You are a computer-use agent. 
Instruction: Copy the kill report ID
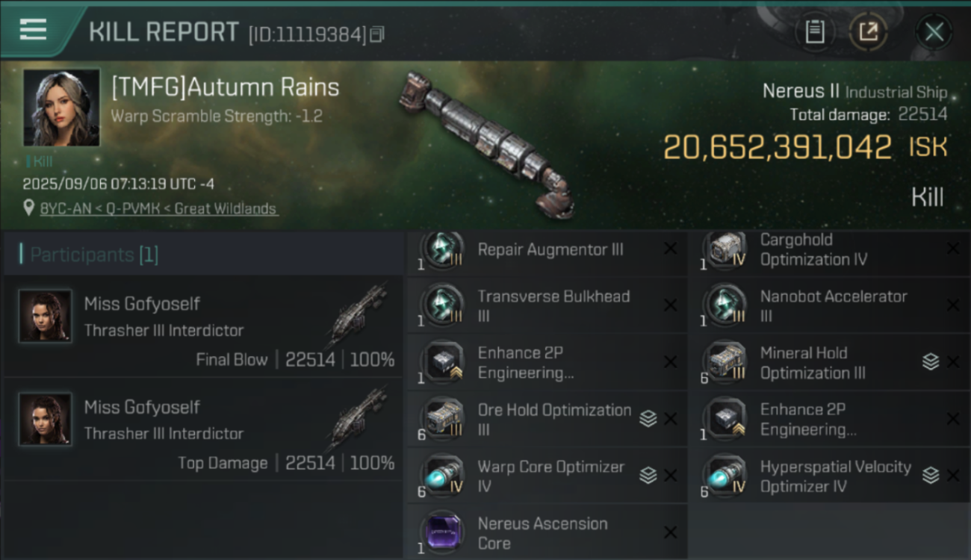(x=377, y=34)
